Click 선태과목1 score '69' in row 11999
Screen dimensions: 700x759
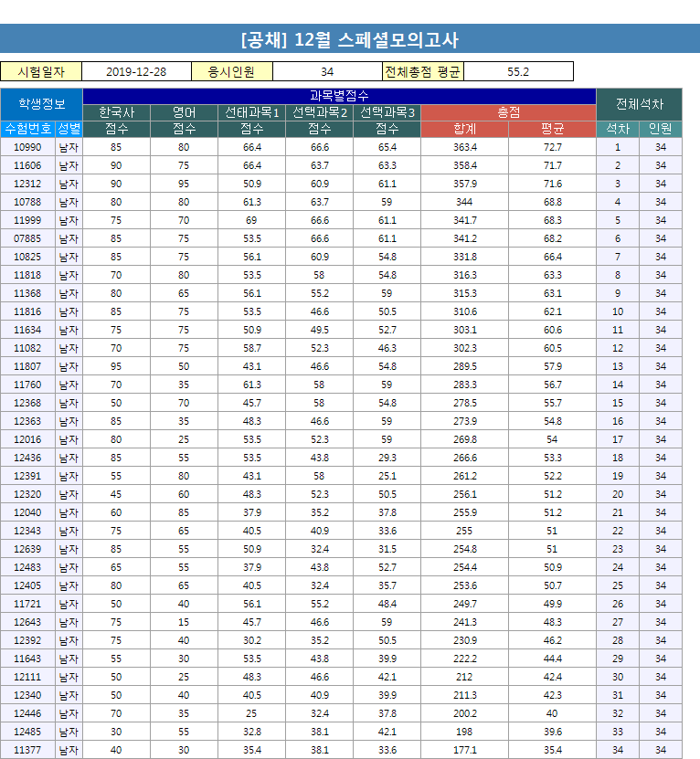click(251, 220)
